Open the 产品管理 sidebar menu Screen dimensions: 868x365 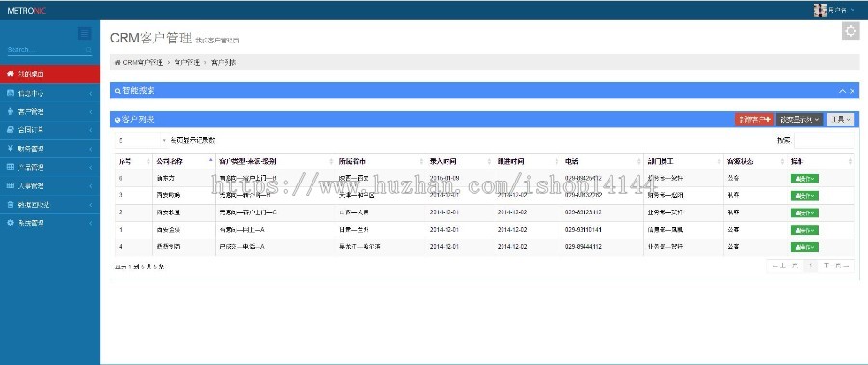(50, 167)
